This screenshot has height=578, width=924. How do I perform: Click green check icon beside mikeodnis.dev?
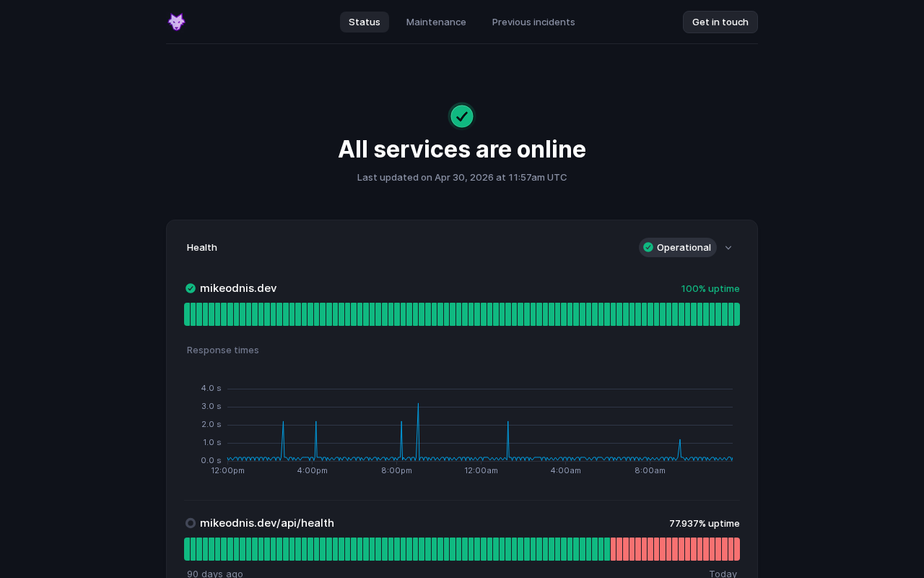tap(191, 288)
